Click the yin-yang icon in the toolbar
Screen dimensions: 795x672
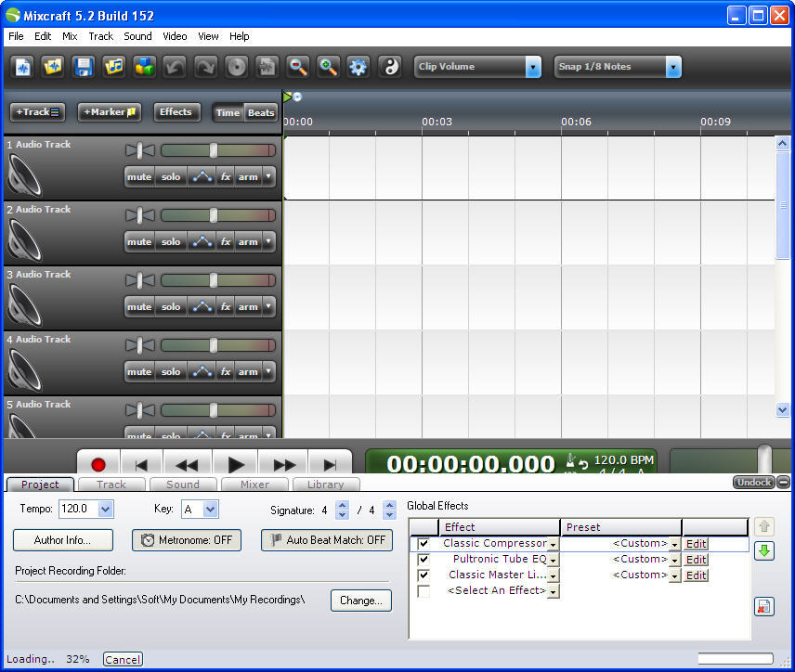[391, 67]
